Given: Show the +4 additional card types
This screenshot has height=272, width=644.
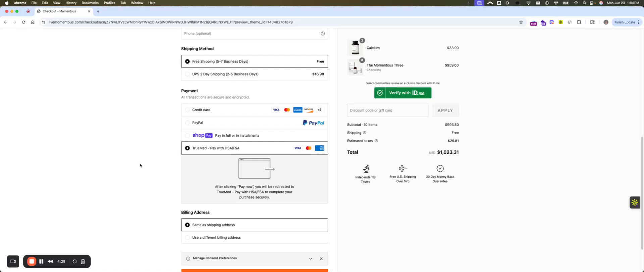Looking at the screenshot, I should point(319,110).
